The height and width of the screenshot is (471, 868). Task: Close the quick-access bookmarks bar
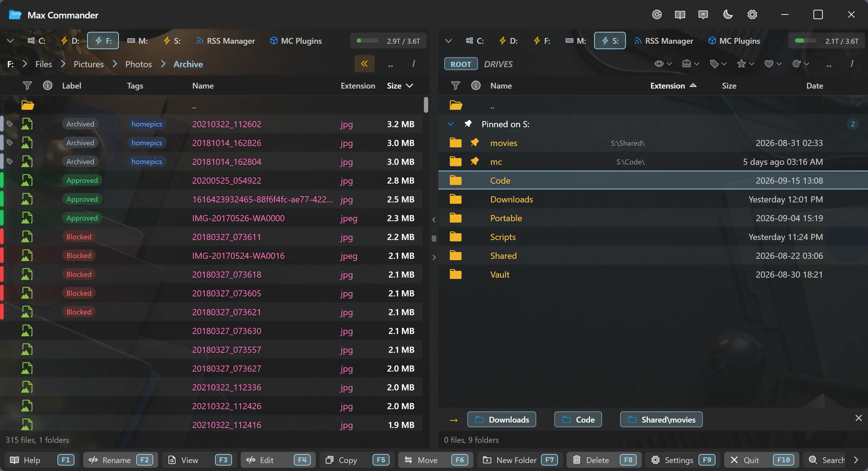pos(859,418)
